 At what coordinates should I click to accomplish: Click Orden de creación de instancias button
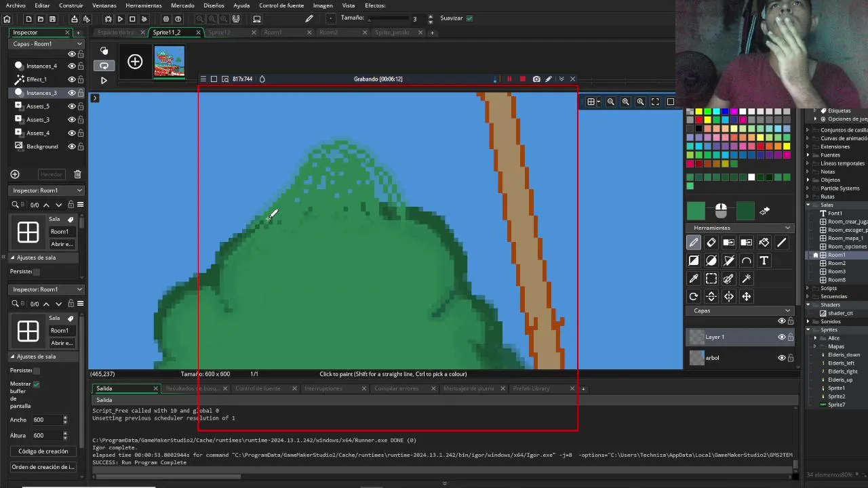coord(43,467)
